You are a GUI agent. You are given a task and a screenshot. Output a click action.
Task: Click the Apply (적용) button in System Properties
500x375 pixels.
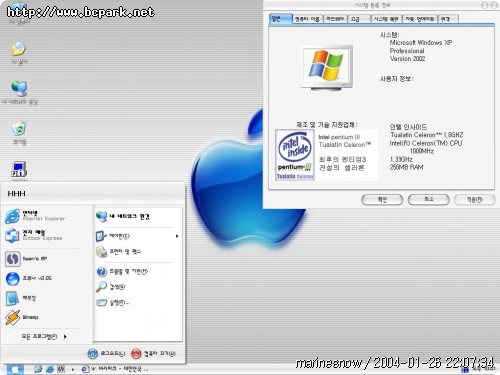(474, 200)
